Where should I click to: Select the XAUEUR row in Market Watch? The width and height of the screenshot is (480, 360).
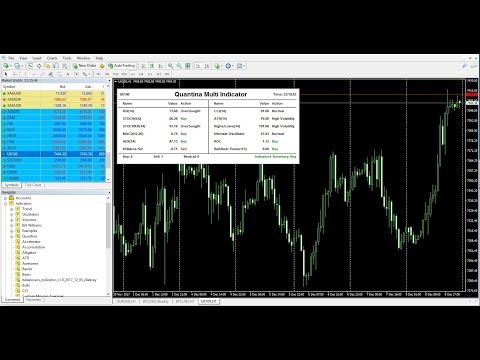pos(53,99)
